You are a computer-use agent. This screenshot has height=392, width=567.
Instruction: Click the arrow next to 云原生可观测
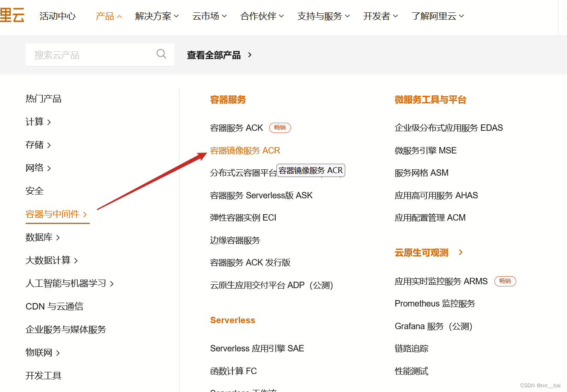point(461,252)
